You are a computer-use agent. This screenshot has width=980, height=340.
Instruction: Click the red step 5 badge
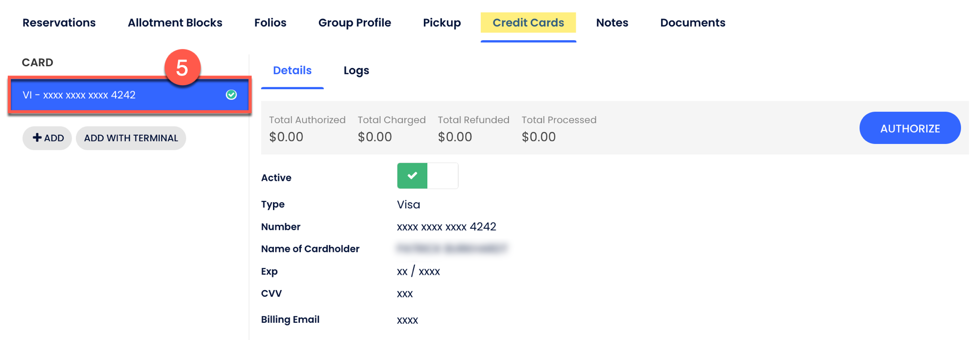coord(182,68)
